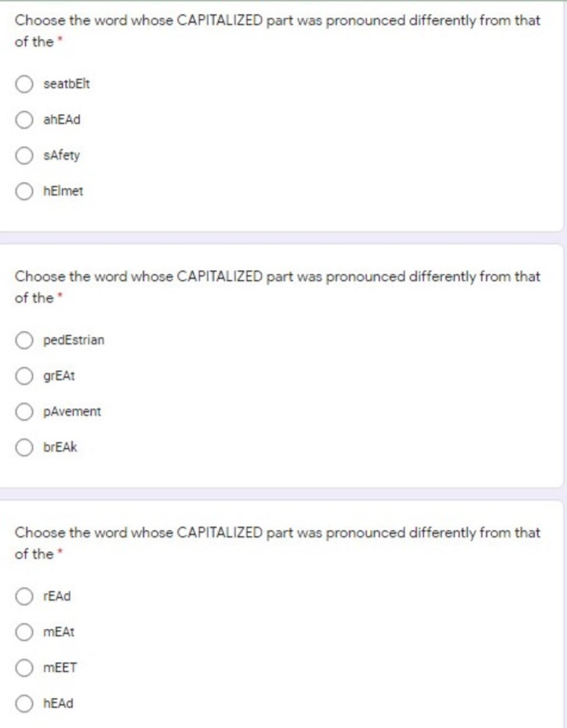Click the third question title text
The image size is (567, 728).
[x=277, y=543]
